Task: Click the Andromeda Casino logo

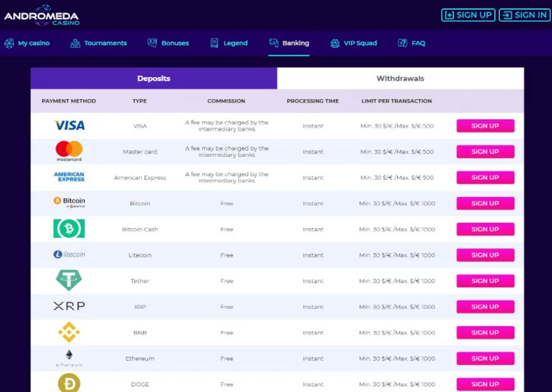Action: pos(43,15)
